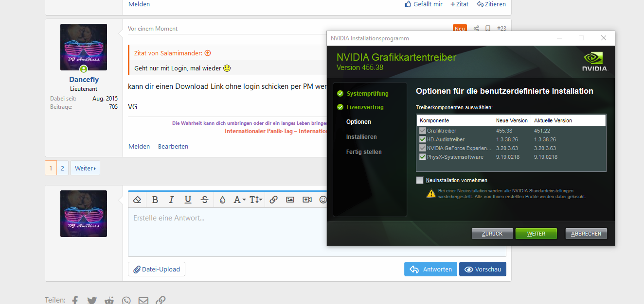The image size is (644, 304).
Task: Click the ZURÜCK button in NVIDIA installer
Action: pyautogui.click(x=492, y=234)
